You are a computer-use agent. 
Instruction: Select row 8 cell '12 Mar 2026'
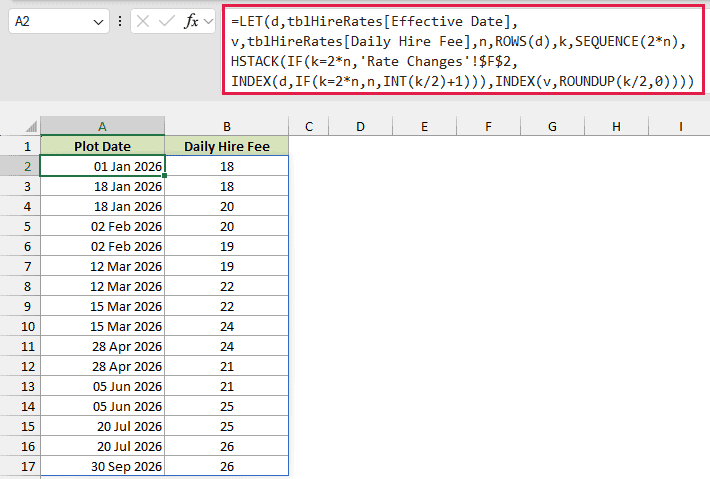point(102,286)
